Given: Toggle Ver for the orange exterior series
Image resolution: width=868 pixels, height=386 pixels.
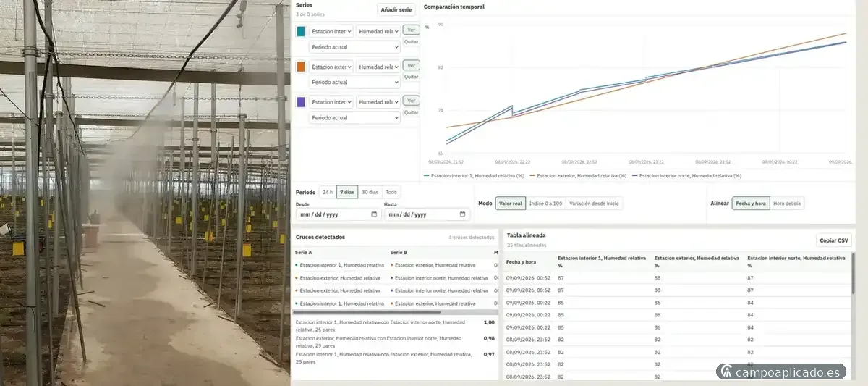Looking at the screenshot, I should tap(411, 65).
